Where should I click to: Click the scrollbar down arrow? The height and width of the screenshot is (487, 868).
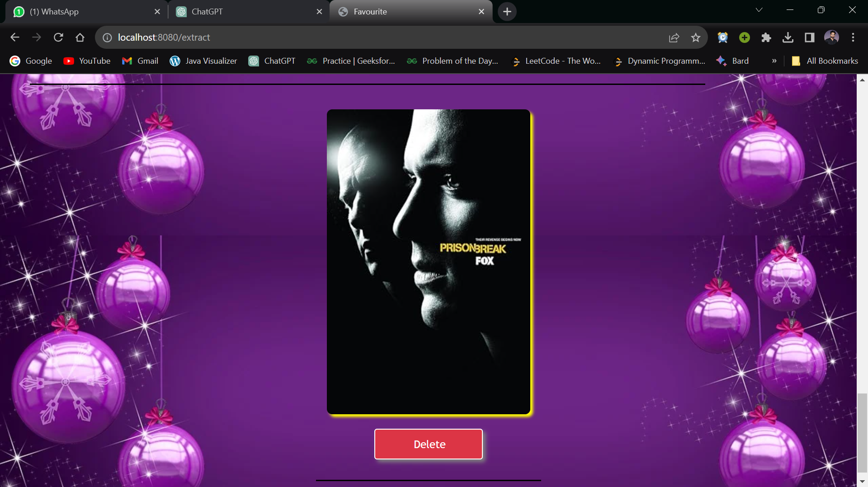coord(863,482)
